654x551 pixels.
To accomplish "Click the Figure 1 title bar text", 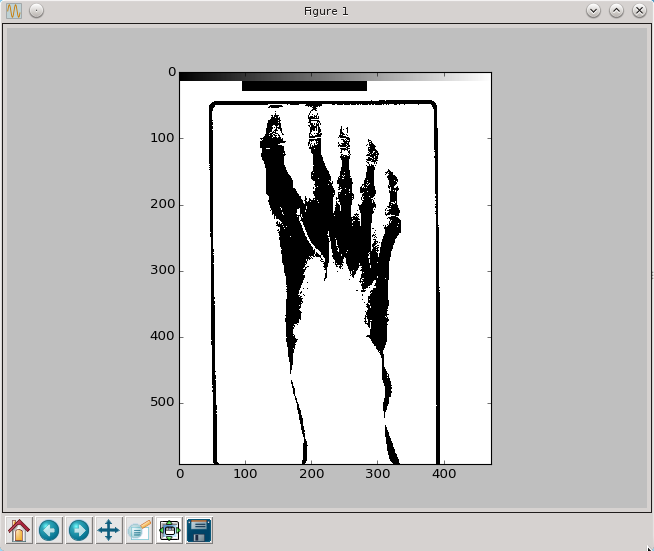I will click(327, 10).
